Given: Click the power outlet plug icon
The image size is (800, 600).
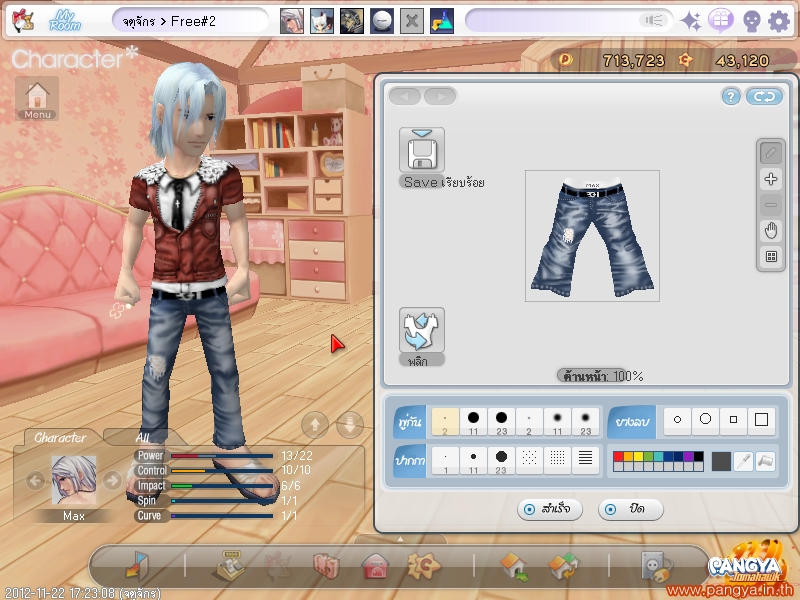Looking at the screenshot, I should 657,566.
